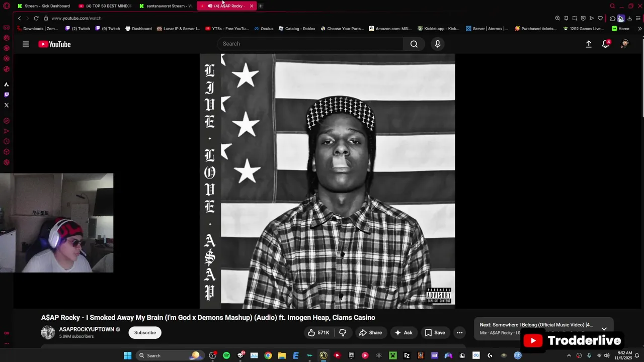Open the more actions ellipsis under the video
The width and height of the screenshot is (644, 362).
point(459,332)
